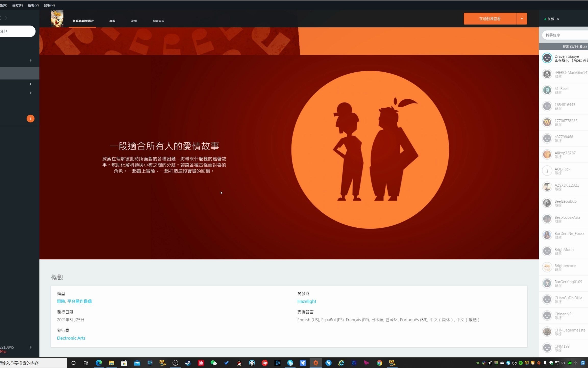This screenshot has width=588, height=368.
Task: Open Steam from the taskbar
Action: [188, 363]
